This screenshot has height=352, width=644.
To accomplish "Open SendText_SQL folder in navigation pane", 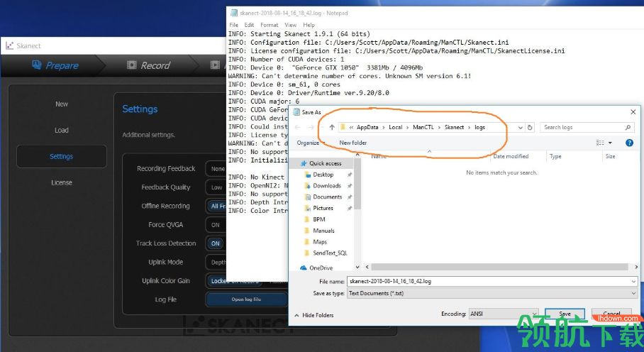I will tap(330, 253).
